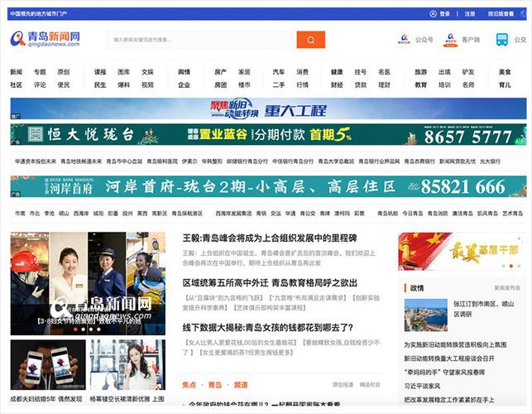Open the 图库 navigation item
The width and height of the screenshot is (532, 414).
point(124,72)
